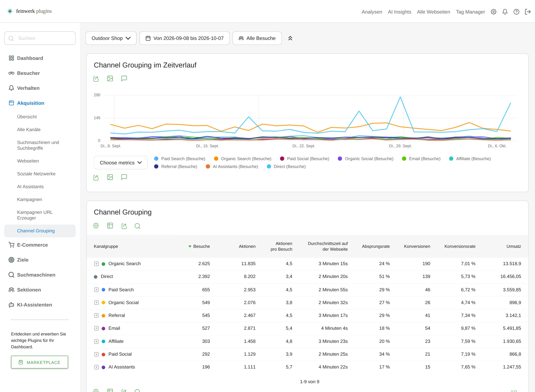Export icon beneath the chart legend
The width and height of the screenshot is (535, 392).
96,177
